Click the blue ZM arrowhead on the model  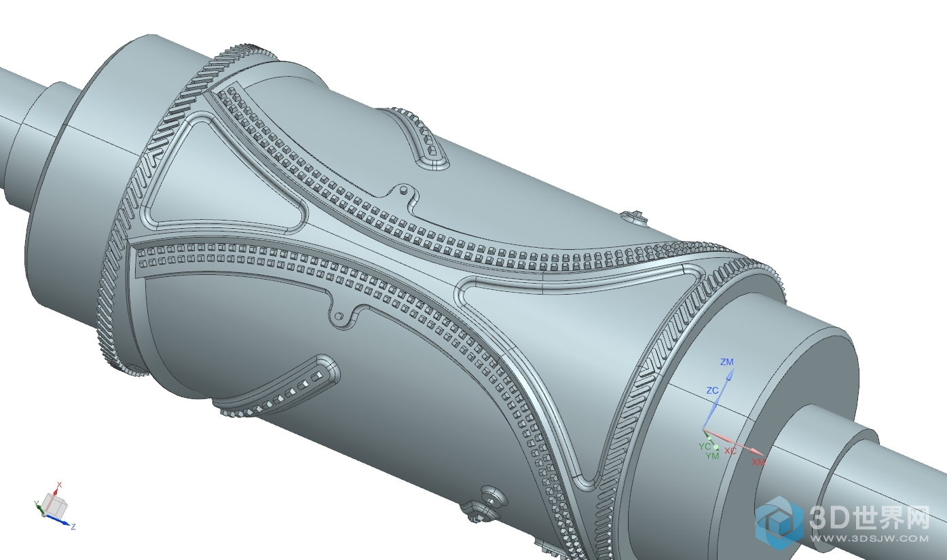[731, 373]
